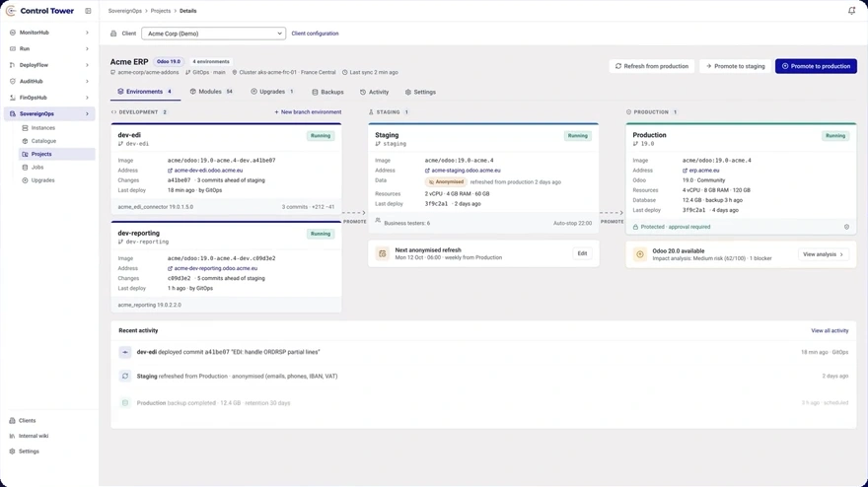Collapse sidebar using panel toggle icon

(x=88, y=11)
